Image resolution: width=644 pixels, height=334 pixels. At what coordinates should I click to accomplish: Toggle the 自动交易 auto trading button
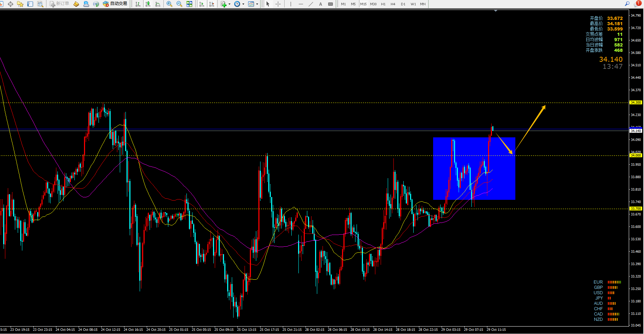[115, 4]
